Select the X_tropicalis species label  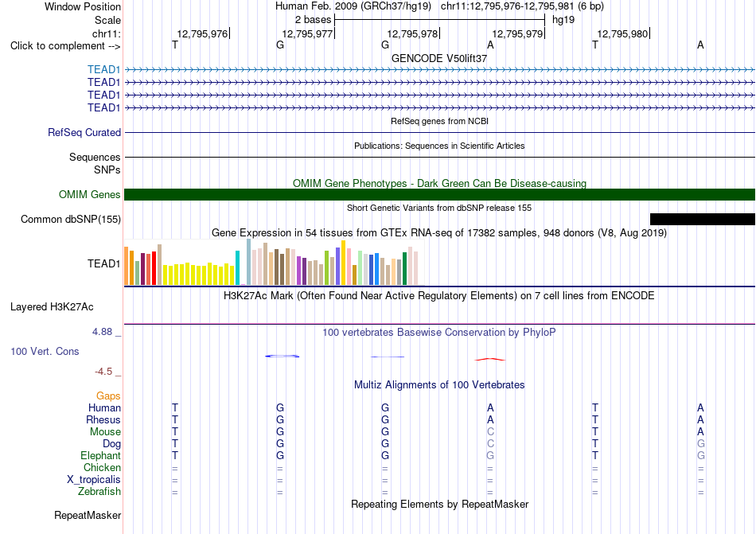coord(94,480)
